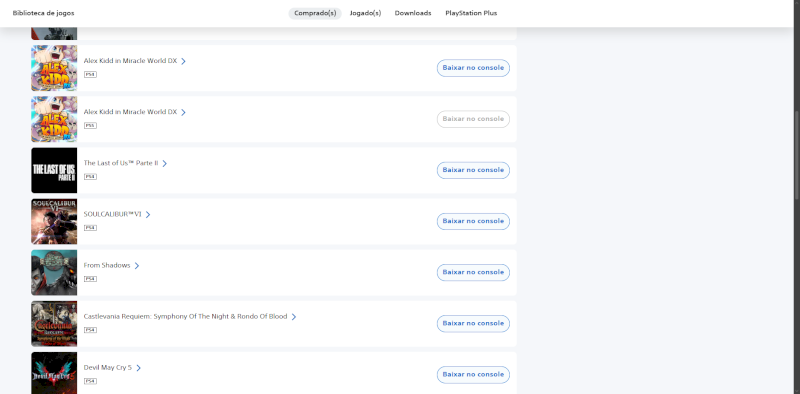
Task: Open chevron beside The Last of Us Parte II
Action: coord(165,163)
